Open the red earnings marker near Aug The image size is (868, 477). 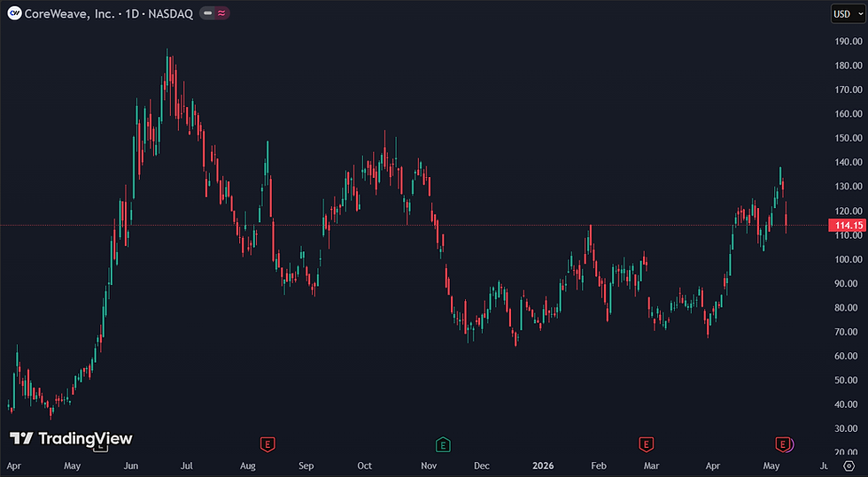(x=267, y=444)
